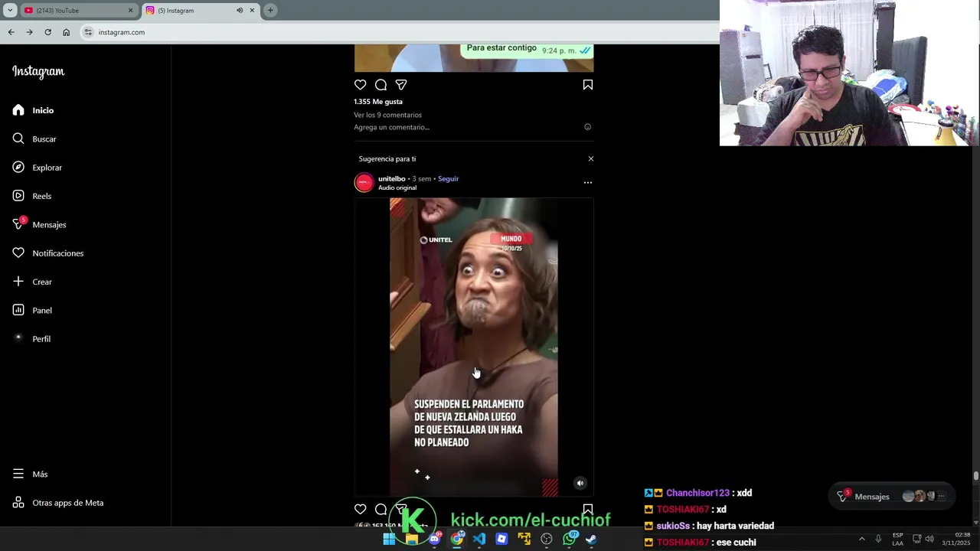980x551 pixels.
Task: Open Explorar in the Instagram sidebar
Action: click(x=38, y=168)
